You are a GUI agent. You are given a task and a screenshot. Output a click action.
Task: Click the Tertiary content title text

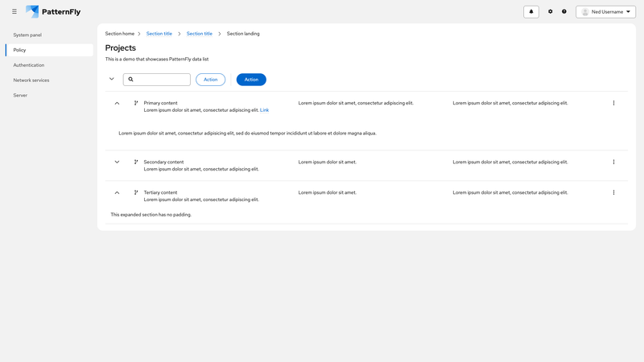pos(160,192)
